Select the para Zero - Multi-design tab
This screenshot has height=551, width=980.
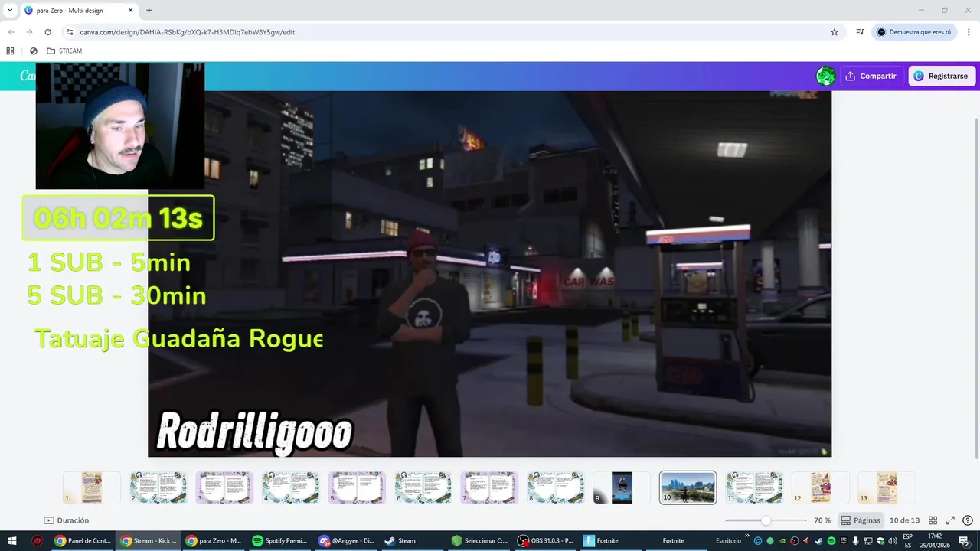click(x=78, y=11)
